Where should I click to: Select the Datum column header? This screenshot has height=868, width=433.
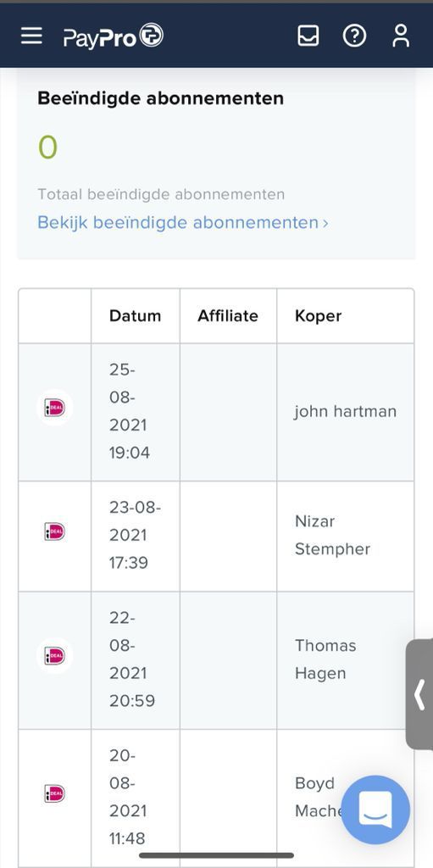coord(135,316)
